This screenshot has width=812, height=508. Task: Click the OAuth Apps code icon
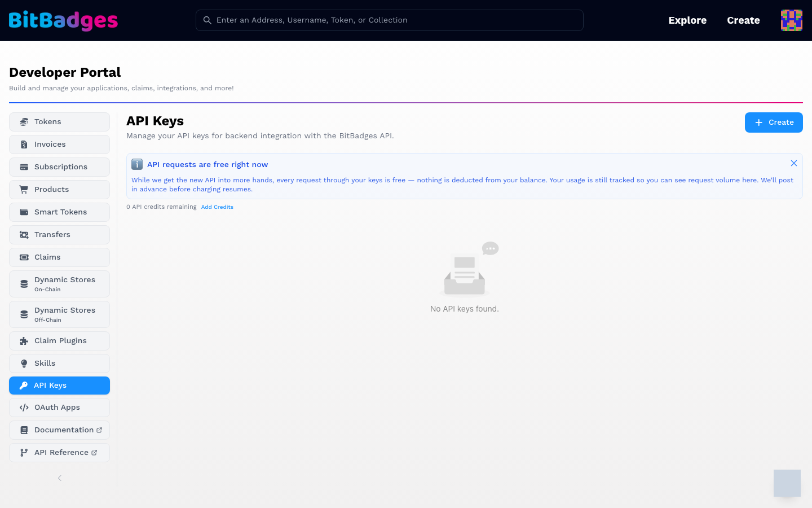point(24,408)
